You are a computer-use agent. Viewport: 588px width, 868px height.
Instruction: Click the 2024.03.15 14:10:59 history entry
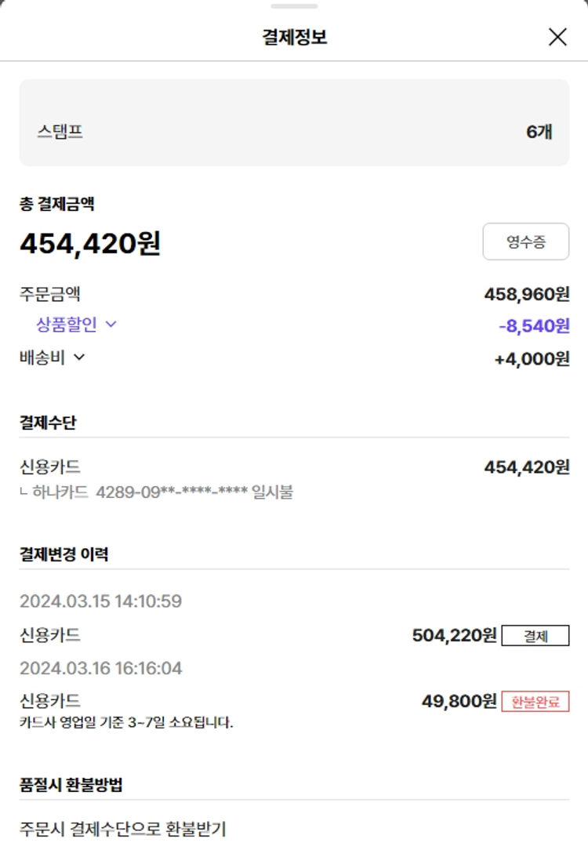(101, 601)
